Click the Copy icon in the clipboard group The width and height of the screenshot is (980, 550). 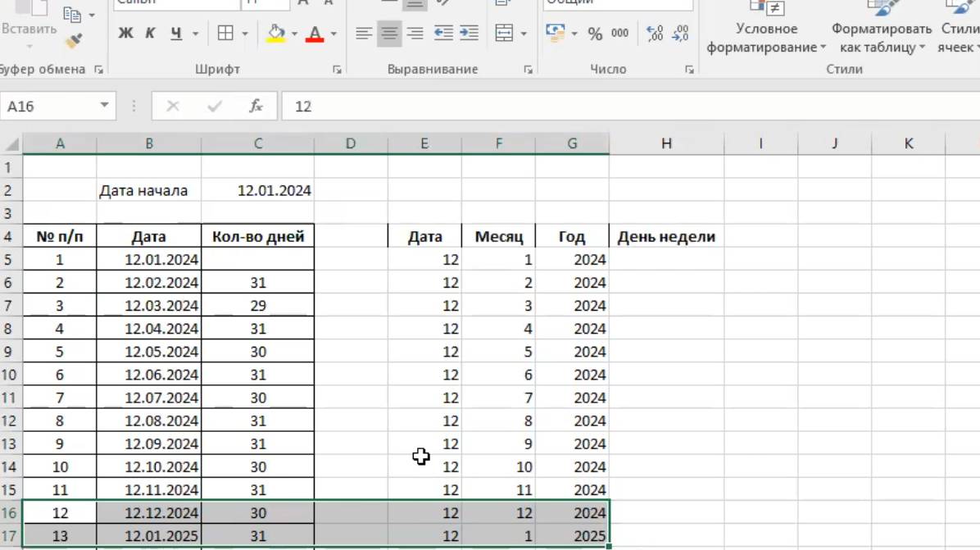click(x=72, y=13)
